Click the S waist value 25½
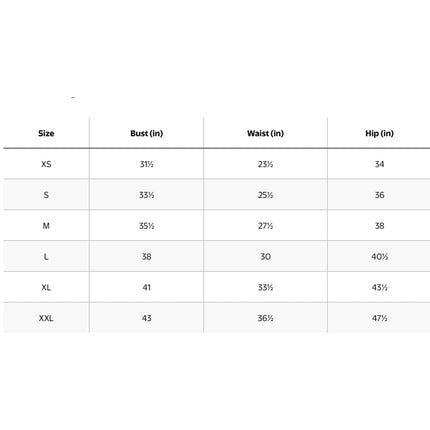The height and width of the screenshot is (430, 430). pyautogui.click(x=265, y=195)
